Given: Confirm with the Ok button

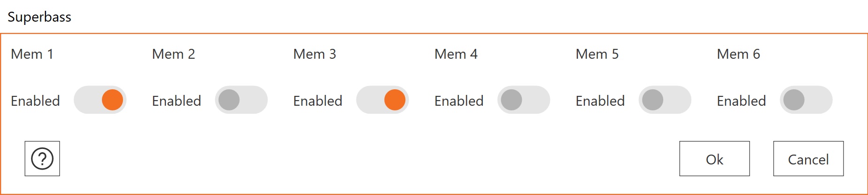Looking at the screenshot, I should click(x=714, y=159).
